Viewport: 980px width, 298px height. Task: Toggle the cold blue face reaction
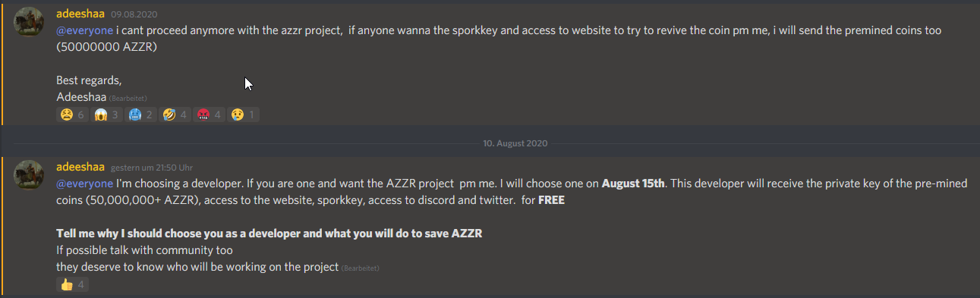pyautogui.click(x=141, y=115)
